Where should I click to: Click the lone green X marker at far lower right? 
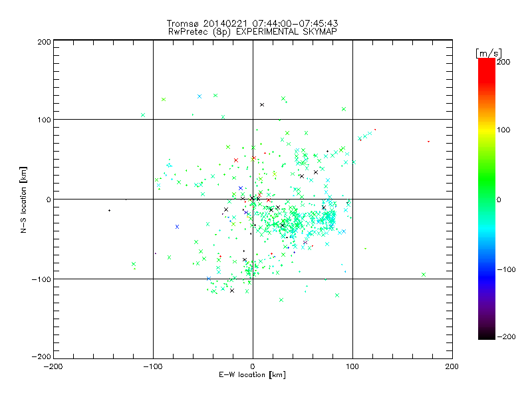tap(424, 275)
